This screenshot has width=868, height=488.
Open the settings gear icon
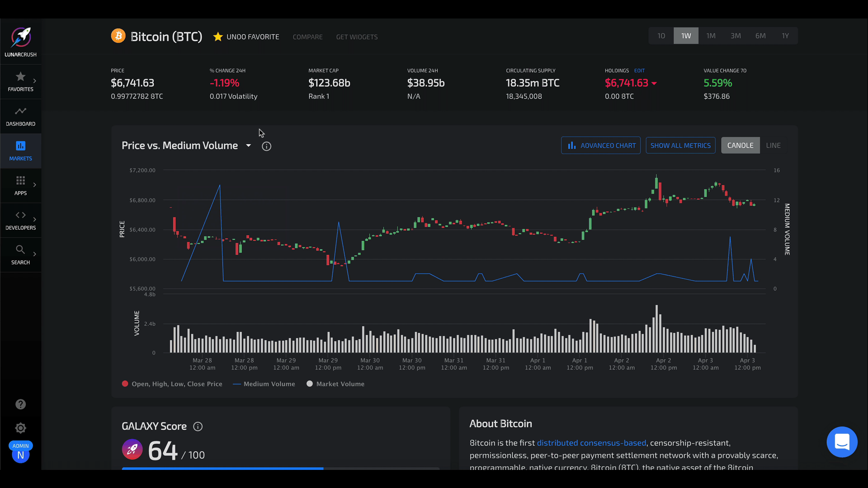click(20, 428)
